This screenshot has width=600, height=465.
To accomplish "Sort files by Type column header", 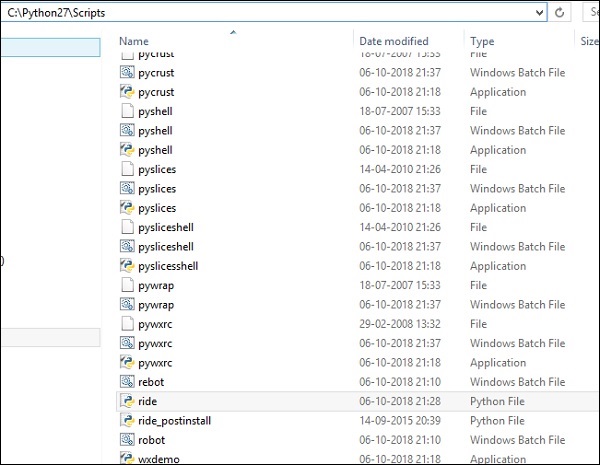I will coord(482,42).
